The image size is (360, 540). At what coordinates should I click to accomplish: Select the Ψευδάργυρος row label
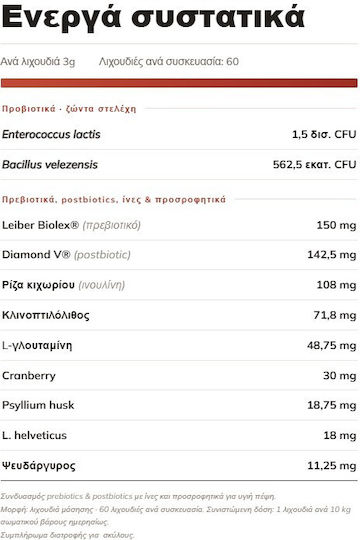(x=39, y=466)
